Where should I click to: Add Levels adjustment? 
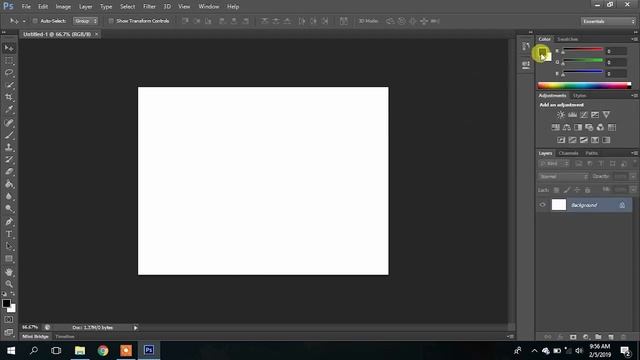pyautogui.click(x=572, y=115)
